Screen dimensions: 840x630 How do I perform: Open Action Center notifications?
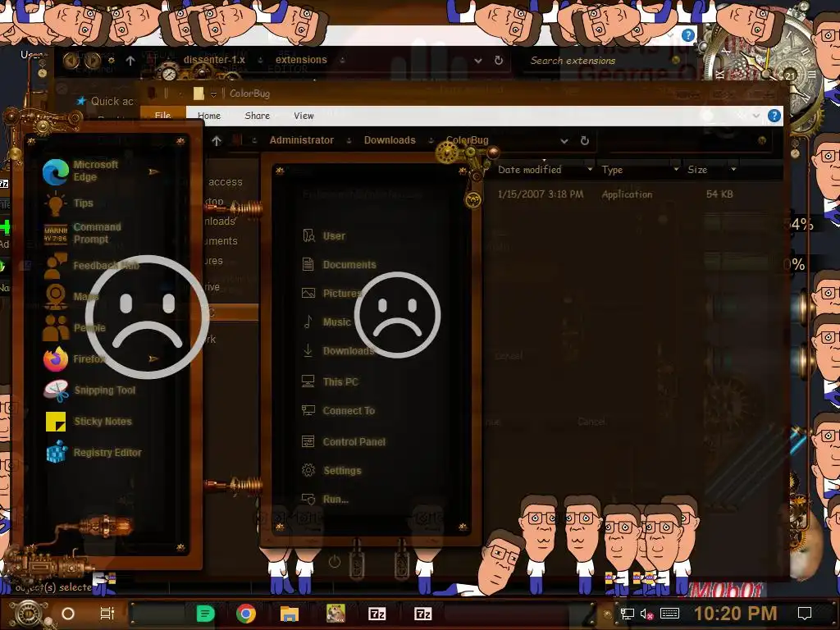[x=805, y=614]
